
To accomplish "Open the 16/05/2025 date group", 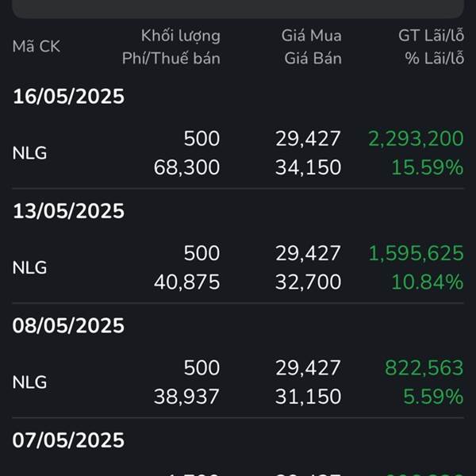I will pos(68,97).
